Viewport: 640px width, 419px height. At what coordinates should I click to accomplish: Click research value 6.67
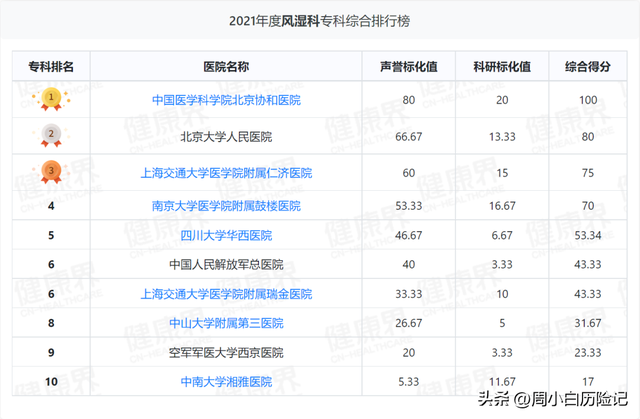click(502, 235)
